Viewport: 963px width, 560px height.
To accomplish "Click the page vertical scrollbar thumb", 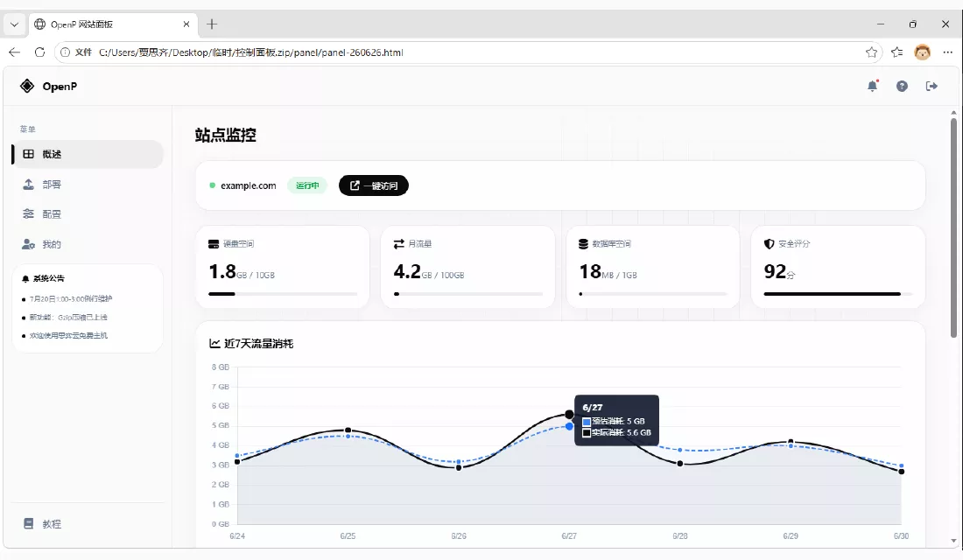I will tap(953, 227).
